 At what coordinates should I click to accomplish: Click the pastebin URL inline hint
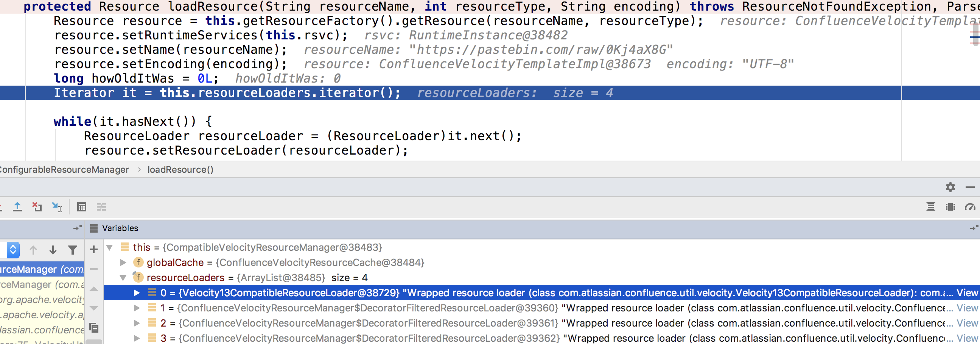541,50
